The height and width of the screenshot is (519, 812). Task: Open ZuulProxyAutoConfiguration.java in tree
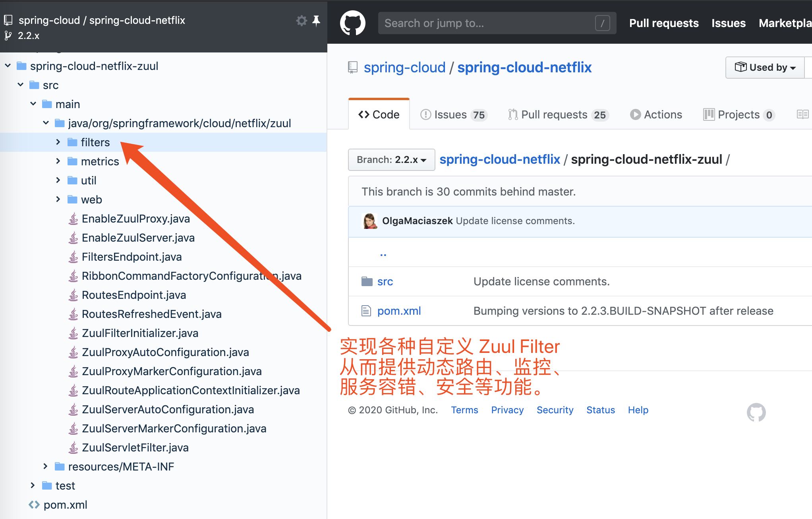click(165, 352)
